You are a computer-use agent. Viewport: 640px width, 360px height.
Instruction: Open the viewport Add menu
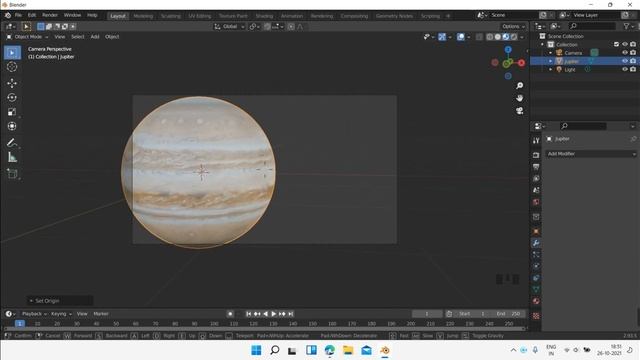click(95, 37)
